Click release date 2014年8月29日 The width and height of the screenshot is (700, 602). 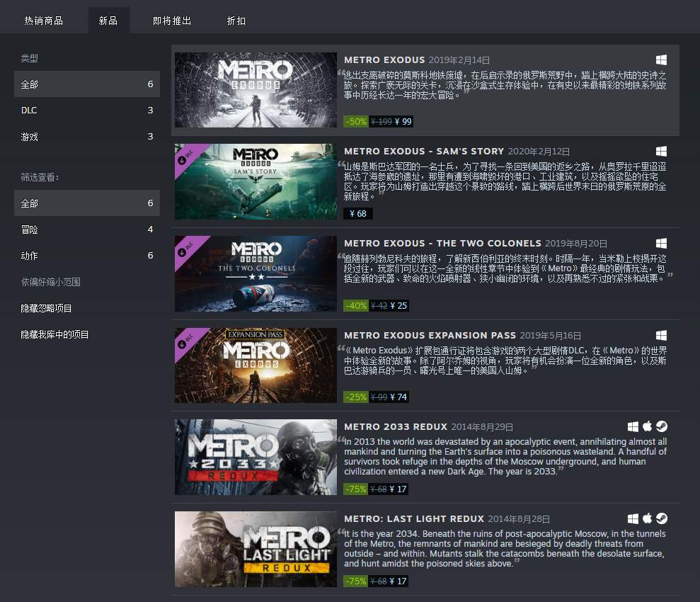click(x=482, y=427)
